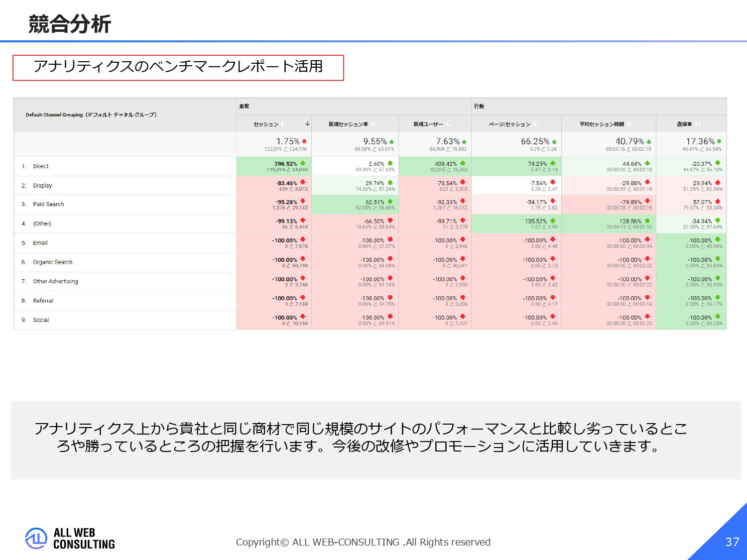
Task: Open help tooltip for 新規ユーザー column
Action: pos(449,124)
